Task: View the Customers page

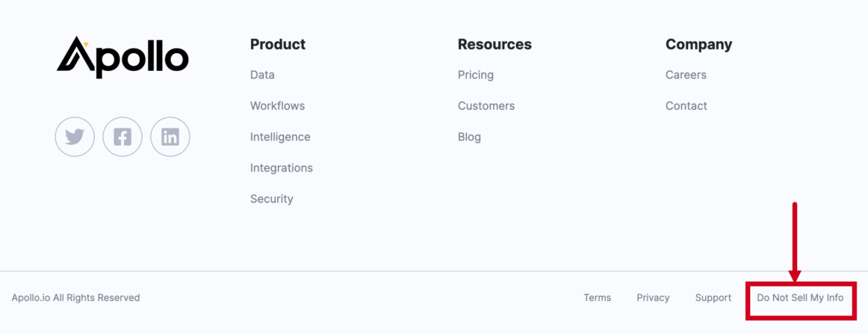Action: tap(486, 106)
